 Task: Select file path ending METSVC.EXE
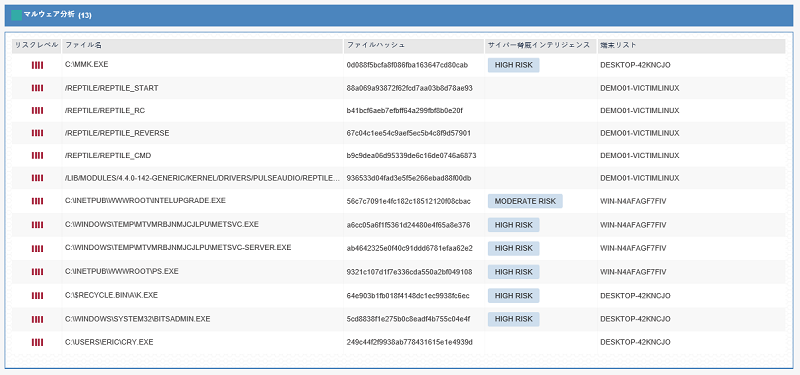pos(162,224)
